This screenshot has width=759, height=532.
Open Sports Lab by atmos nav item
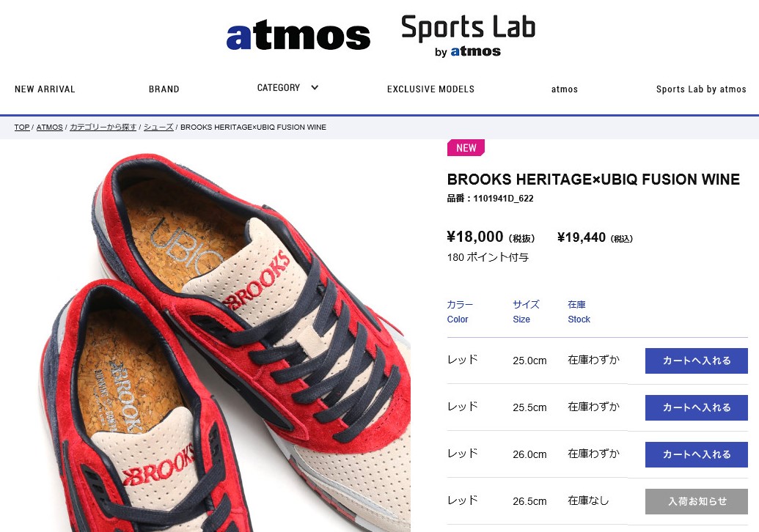[701, 89]
